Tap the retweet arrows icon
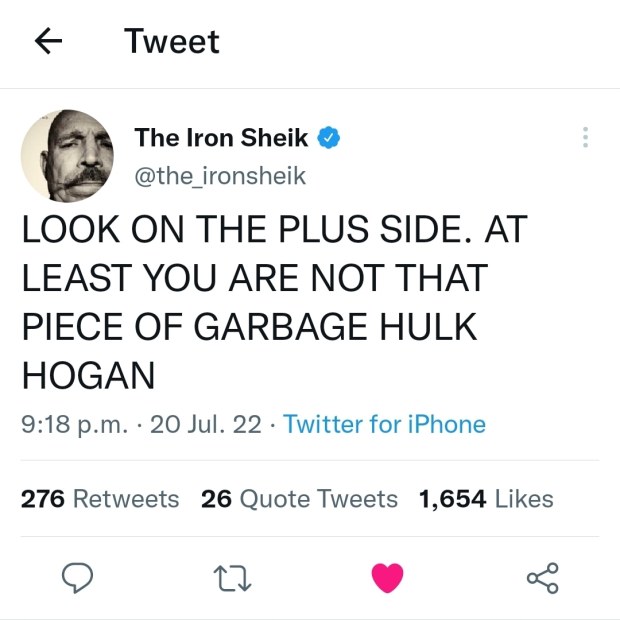This screenshot has height=620, width=620. click(x=232, y=577)
